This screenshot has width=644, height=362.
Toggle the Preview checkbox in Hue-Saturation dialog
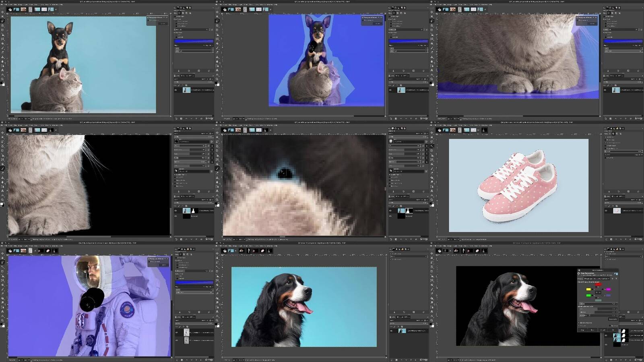pos(579,325)
